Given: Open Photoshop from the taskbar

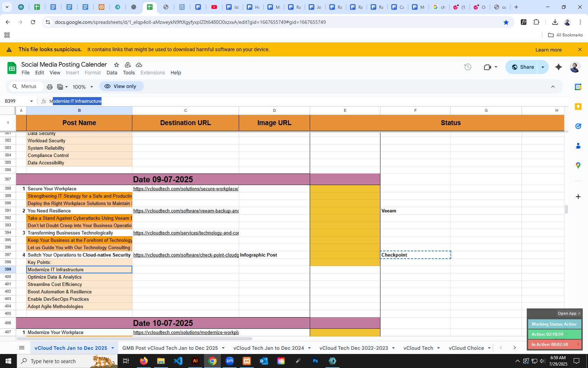Looking at the screenshot, I should click(315, 361).
